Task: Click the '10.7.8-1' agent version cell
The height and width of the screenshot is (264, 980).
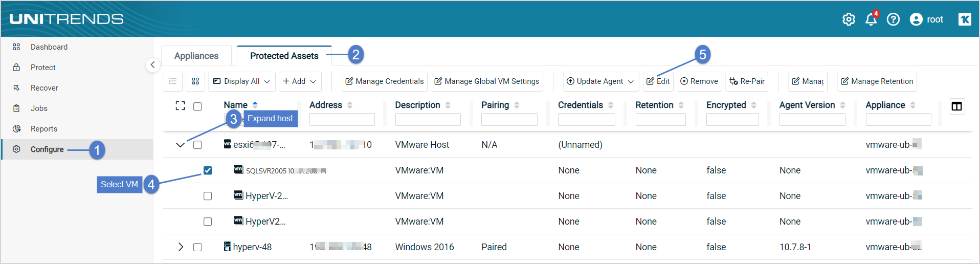Action: click(x=795, y=247)
